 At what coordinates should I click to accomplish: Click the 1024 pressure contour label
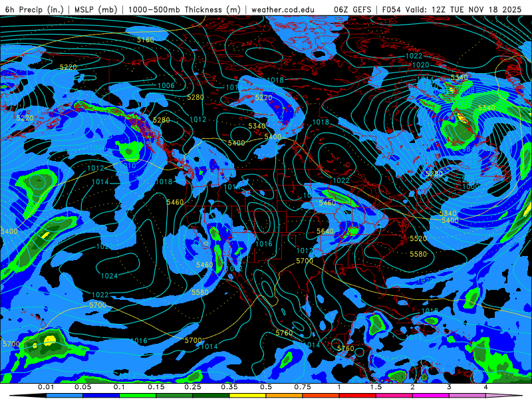(x=109, y=276)
